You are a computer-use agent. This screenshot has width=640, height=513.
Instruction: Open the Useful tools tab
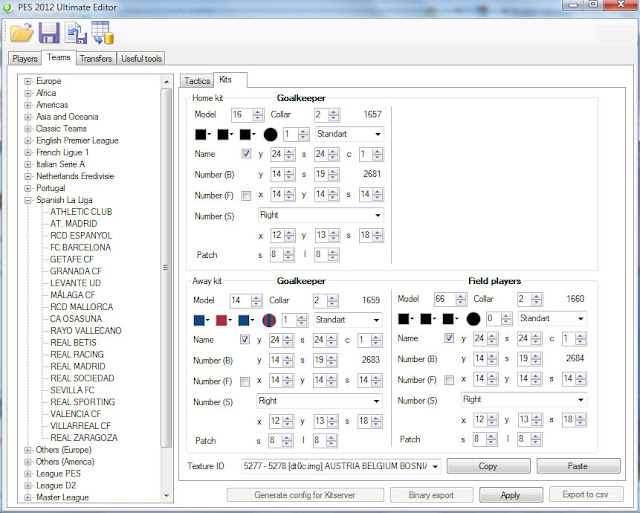[x=141, y=59]
